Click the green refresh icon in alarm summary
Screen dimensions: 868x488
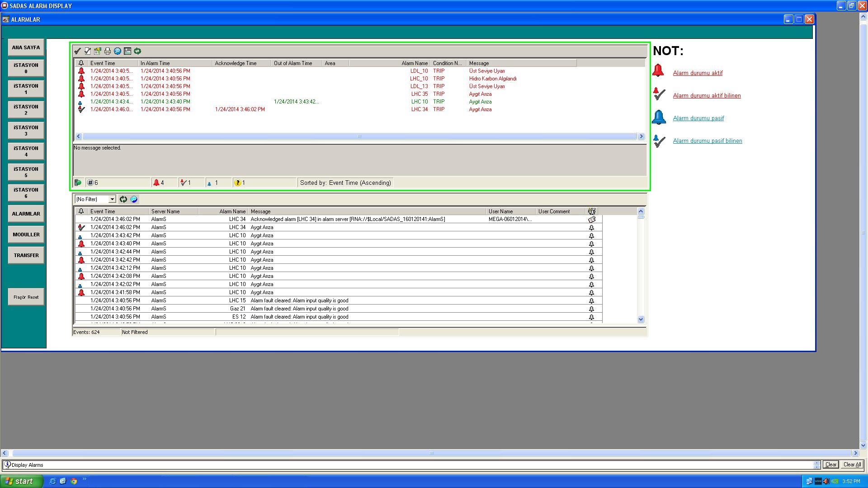[x=137, y=51]
